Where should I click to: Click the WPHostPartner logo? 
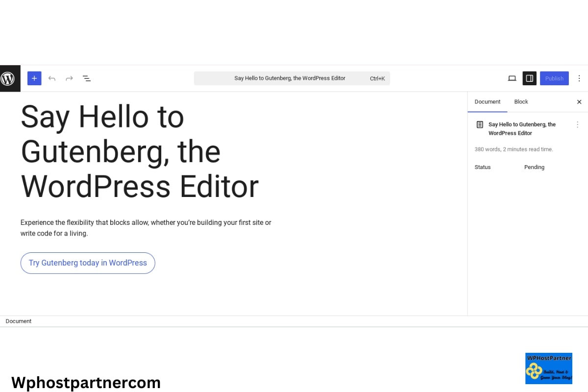548,368
